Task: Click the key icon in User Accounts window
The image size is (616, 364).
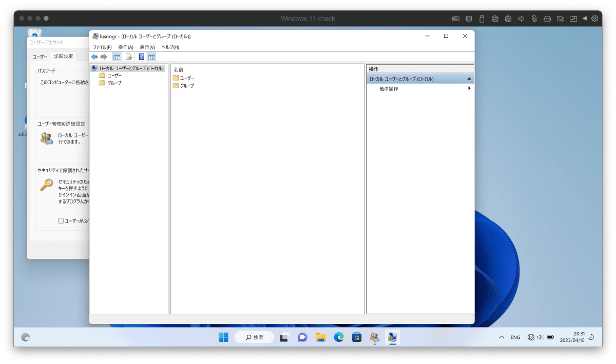Action: (x=47, y=185)
